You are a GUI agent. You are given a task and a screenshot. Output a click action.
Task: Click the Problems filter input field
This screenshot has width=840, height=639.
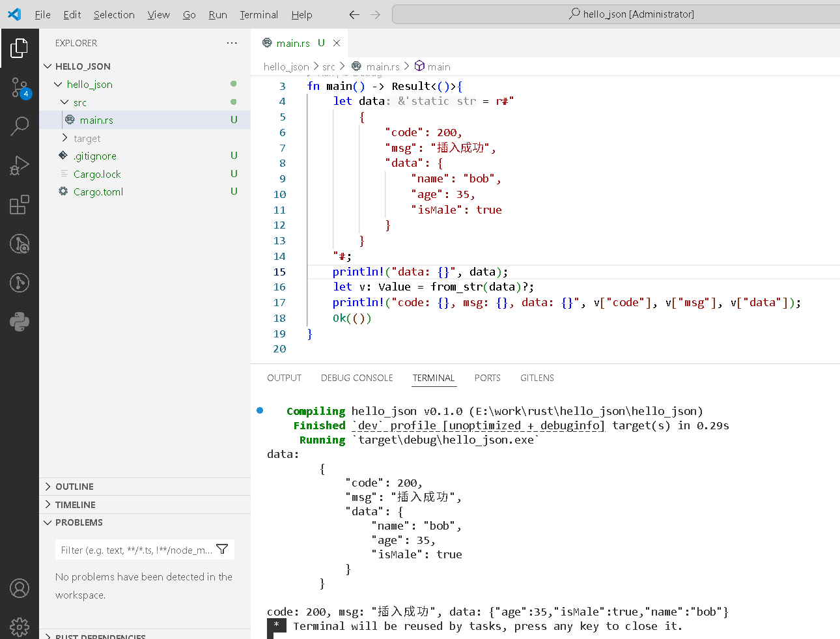coord(136,550)
